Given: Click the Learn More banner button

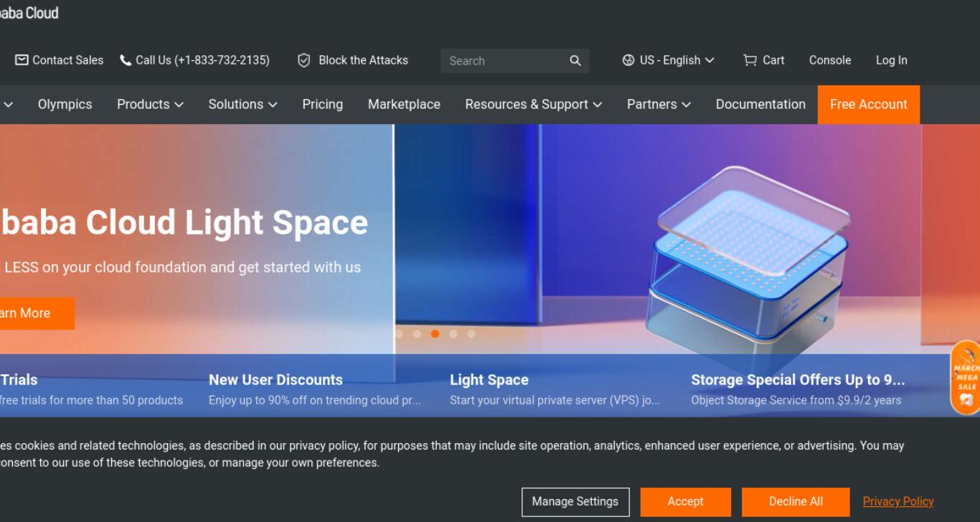Looking at the screenshot, I should click(x=36, y=313).
